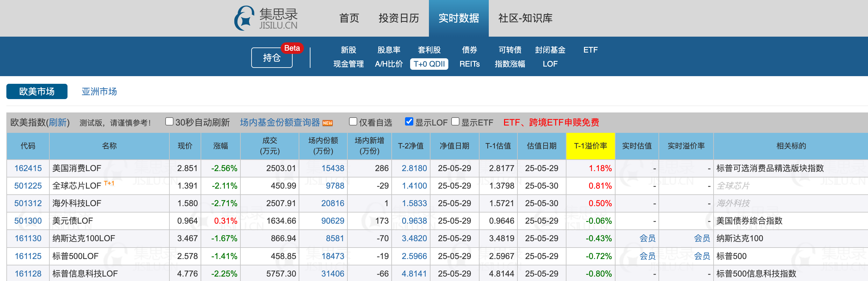Screen dimensions: 868x281
Task: Open fund code 162415
Action: 28,168
